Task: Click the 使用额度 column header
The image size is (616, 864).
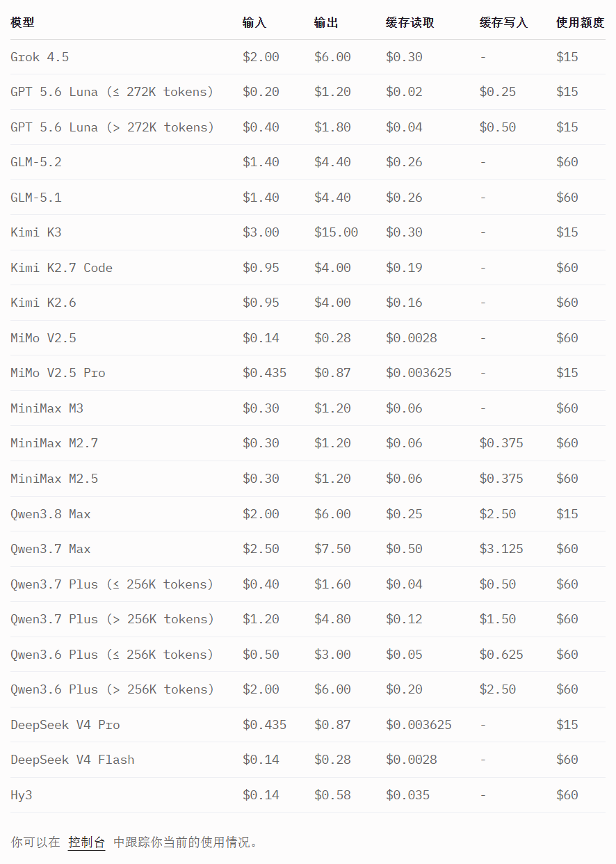Action: (x=581, y=22)
